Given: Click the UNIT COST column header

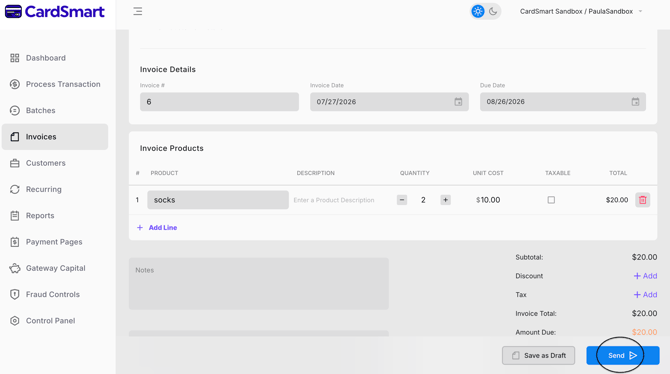Looking at the screenshot, I should click(488, 173).
